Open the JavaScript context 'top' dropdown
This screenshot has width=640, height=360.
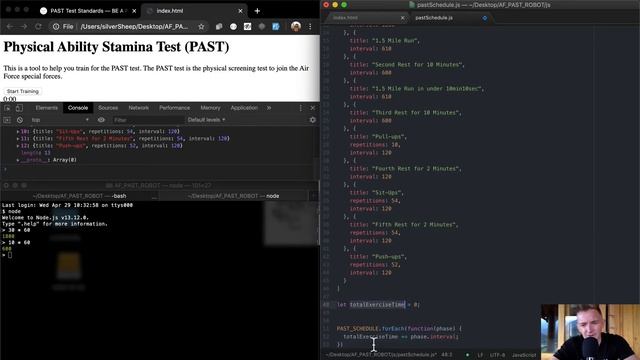point(60,120)
